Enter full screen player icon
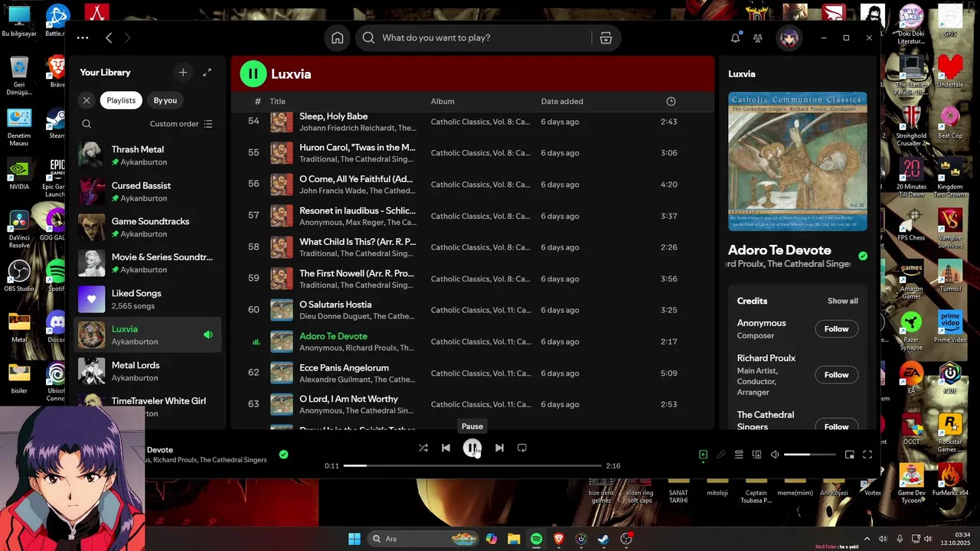Screen dimensions: 980x551 click(867, 455)
